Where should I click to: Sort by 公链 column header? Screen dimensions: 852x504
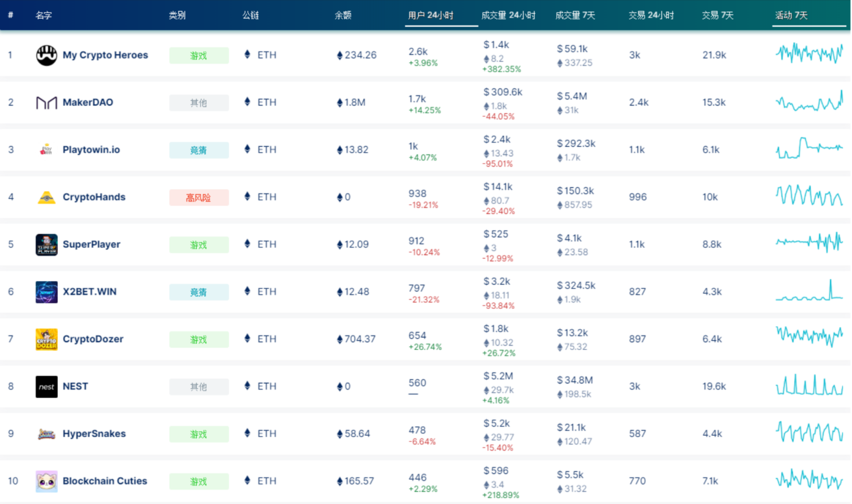250,15
